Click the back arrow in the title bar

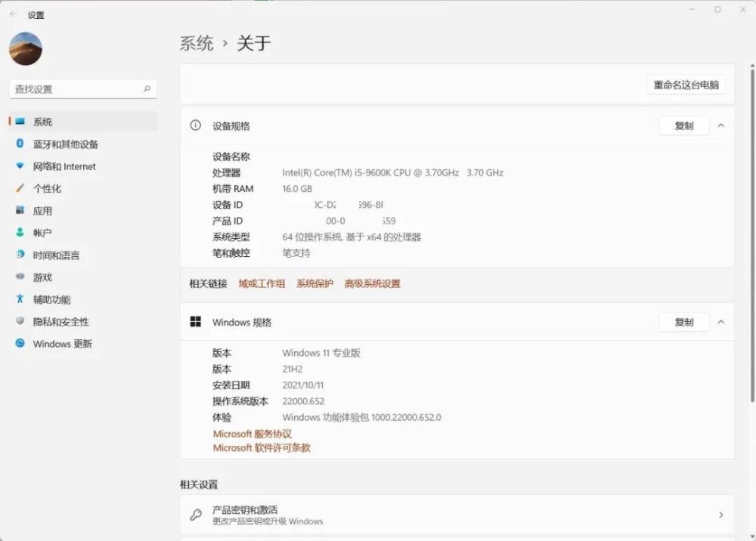pyautogui.click(x=13, y=14)
